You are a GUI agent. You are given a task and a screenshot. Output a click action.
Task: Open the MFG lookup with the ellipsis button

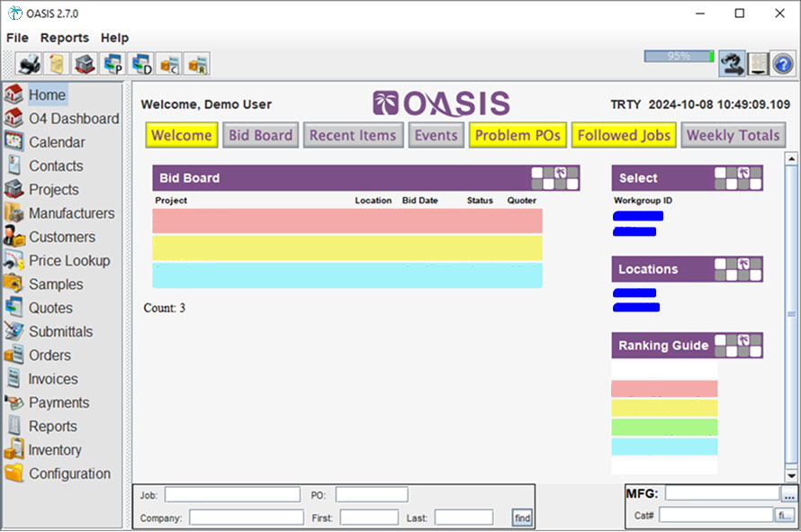click(789, 492)
